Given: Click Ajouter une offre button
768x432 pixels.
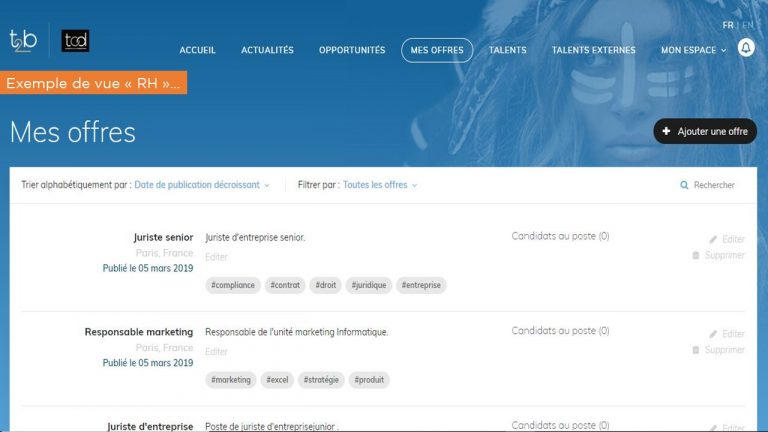Looking at the screenshot, I should click(705, 131).
